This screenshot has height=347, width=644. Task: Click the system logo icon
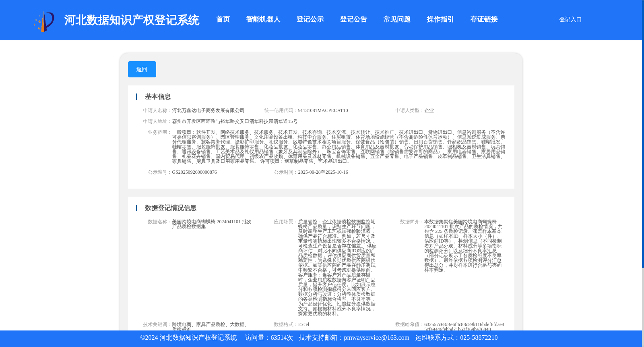pyautogui.click(x=44, y=21)
